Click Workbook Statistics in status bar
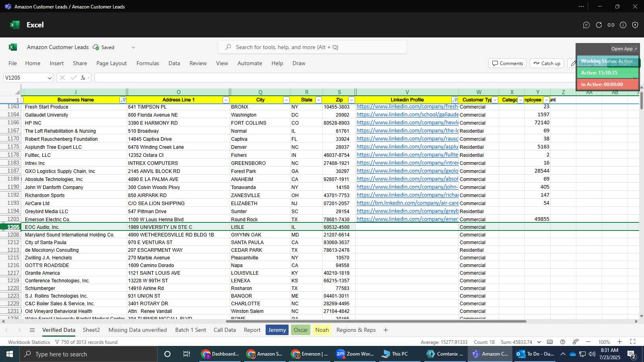 click(29, 342)
